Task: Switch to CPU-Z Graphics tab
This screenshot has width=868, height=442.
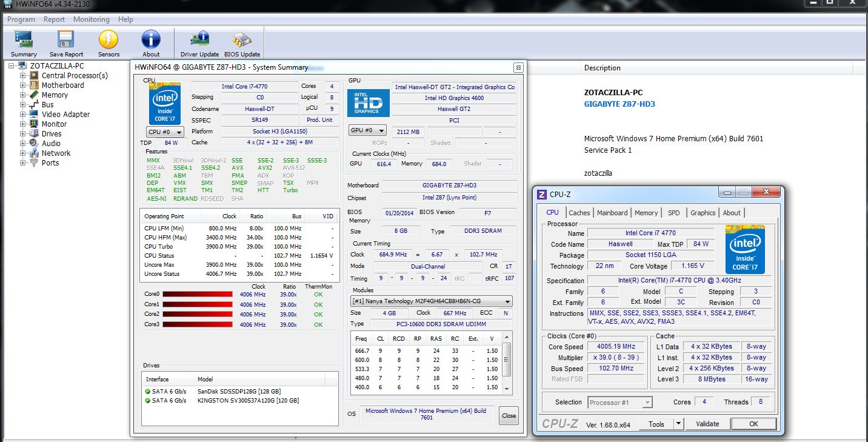Action: tap(703, 213)
